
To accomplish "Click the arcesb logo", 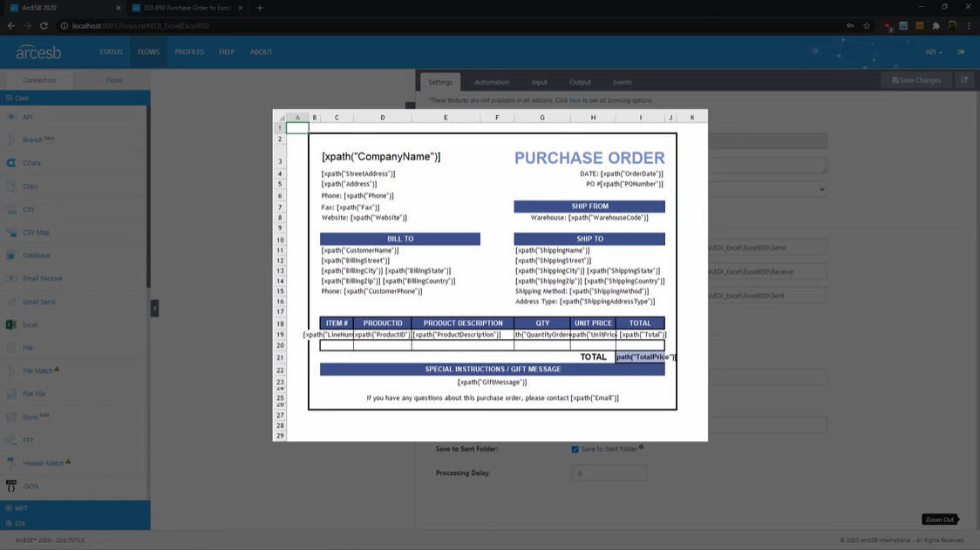I will pyautogui.click(x=38, y=52).
